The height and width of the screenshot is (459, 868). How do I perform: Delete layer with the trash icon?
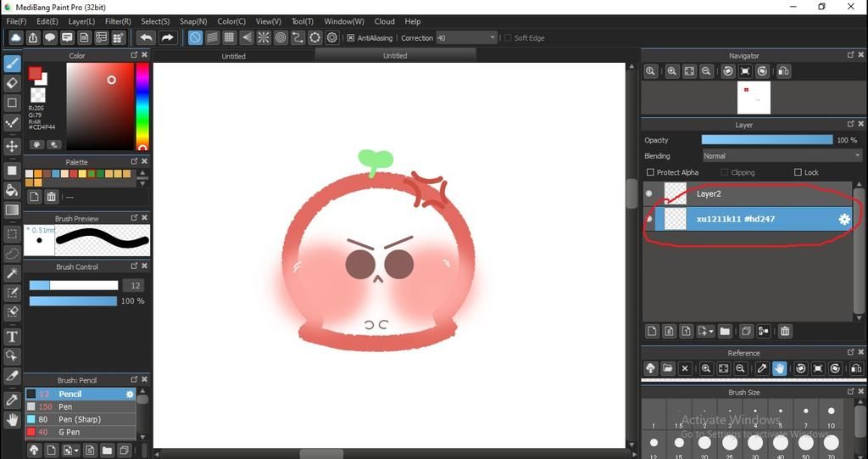point(784,332)
